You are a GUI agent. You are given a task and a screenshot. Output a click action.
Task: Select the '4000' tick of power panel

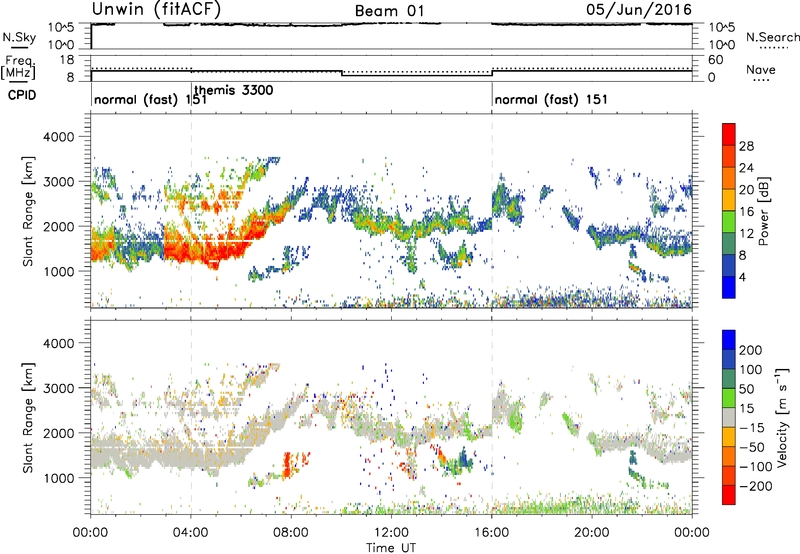click(58, 137)
